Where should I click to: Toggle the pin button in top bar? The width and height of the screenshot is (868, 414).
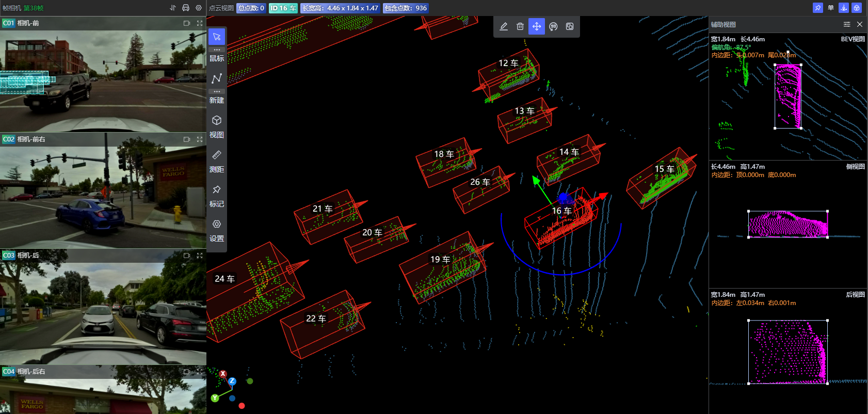[x=818, y=8]
